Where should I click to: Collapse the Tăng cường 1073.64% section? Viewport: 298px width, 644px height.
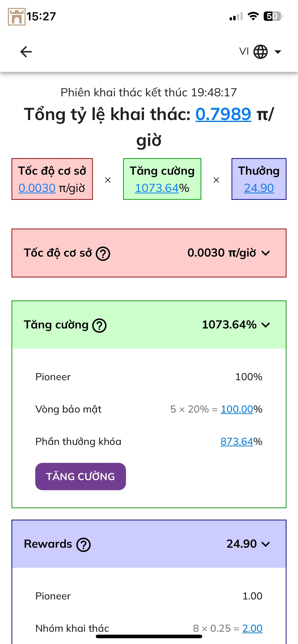click(265, 325)
